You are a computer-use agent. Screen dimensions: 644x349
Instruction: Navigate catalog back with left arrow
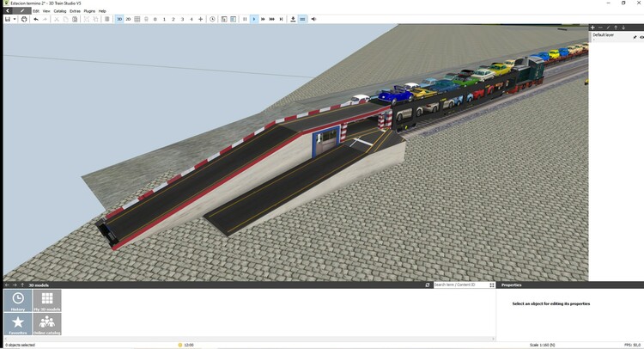pyautogui.click(x=7, y=285)
